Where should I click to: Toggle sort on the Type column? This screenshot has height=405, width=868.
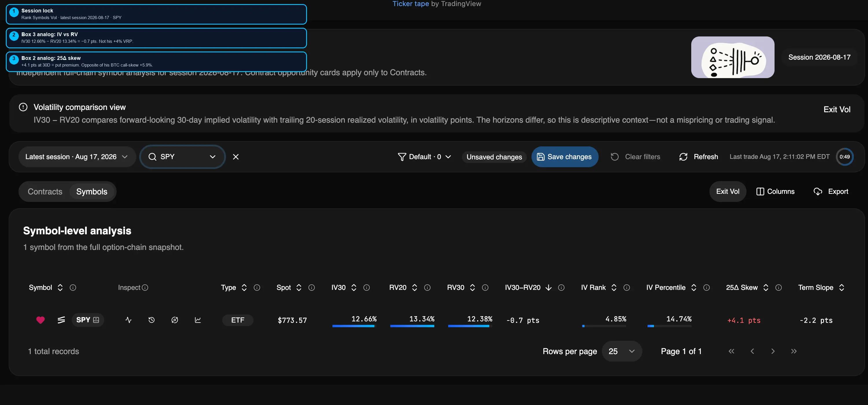click(244, 288)
